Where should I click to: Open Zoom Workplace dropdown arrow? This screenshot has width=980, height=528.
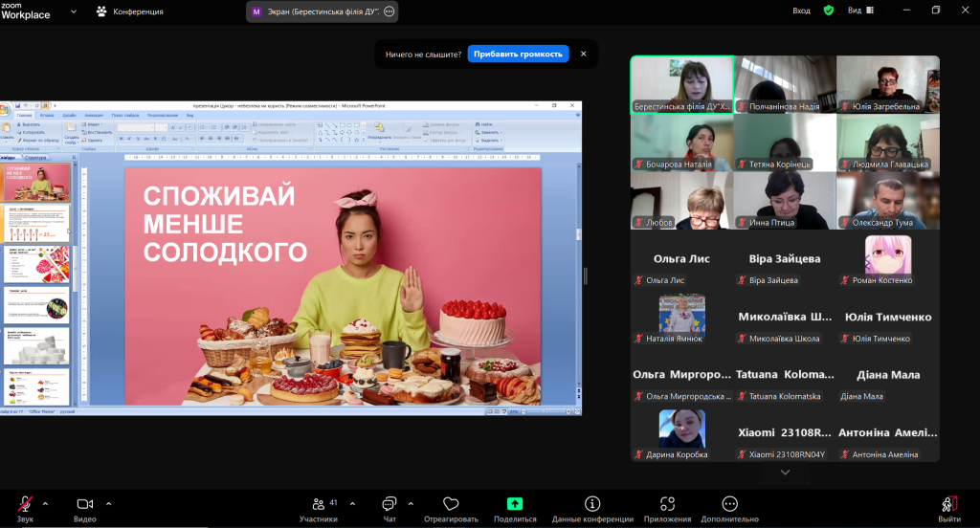click(x=74, y=11)
